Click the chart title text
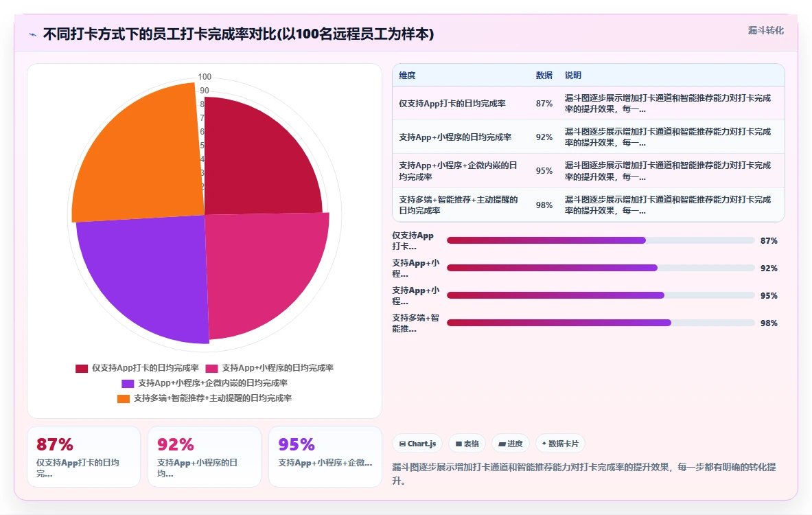 click(x=238, y=34)
